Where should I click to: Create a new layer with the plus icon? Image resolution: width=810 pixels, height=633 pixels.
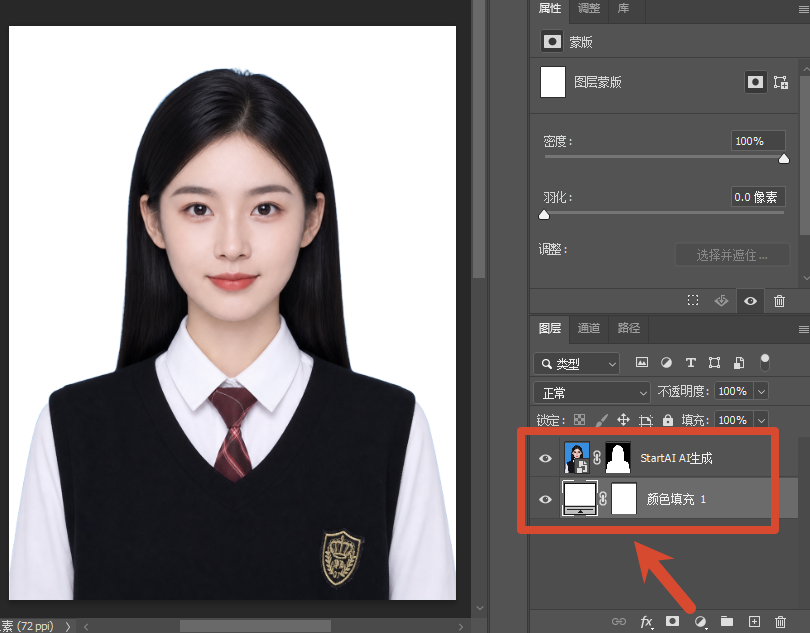click(754, 621)
